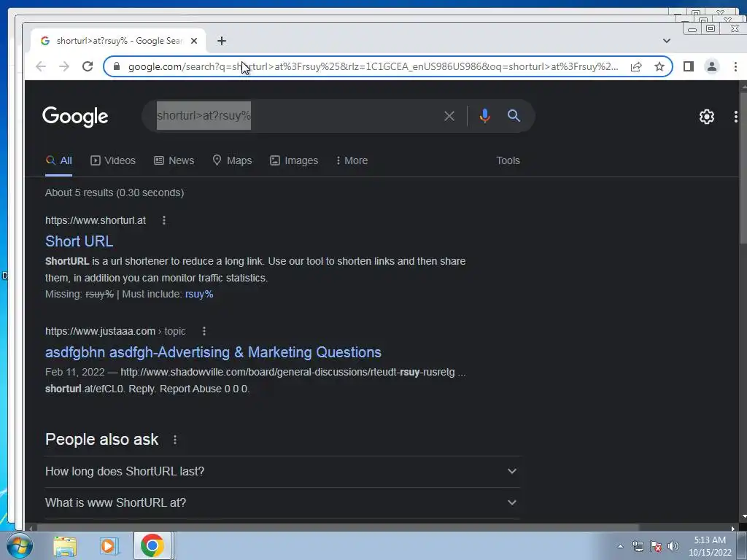Open the More search filters menu
The image size is (747, 560).
pos(352,160)
